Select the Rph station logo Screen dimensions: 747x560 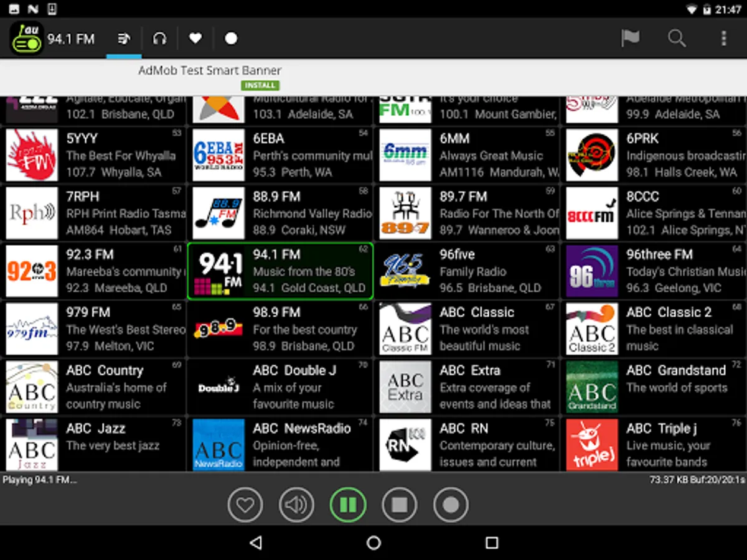click(x=32, y=213)
